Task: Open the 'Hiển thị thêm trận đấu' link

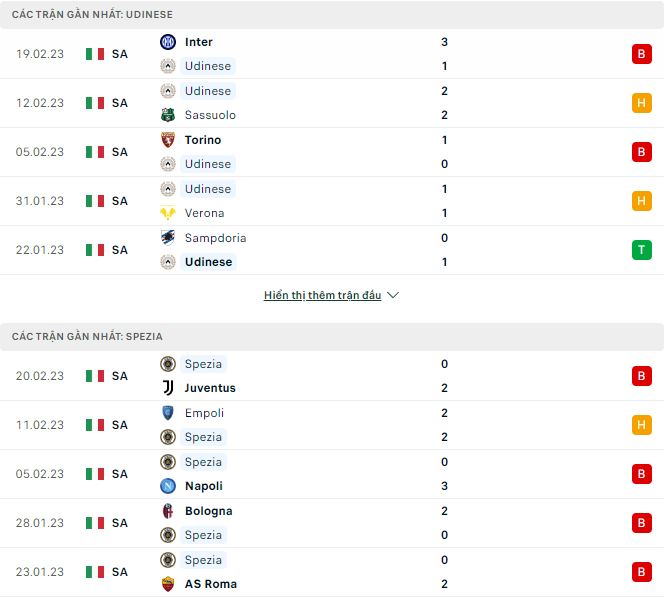Action: (322, 296)
